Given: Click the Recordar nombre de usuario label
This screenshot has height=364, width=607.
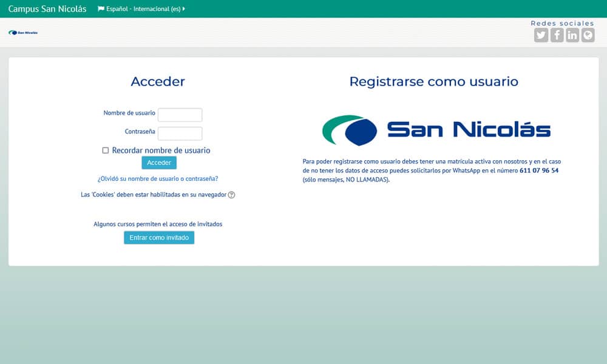Looking at the screenshot, I should point(161,150).
